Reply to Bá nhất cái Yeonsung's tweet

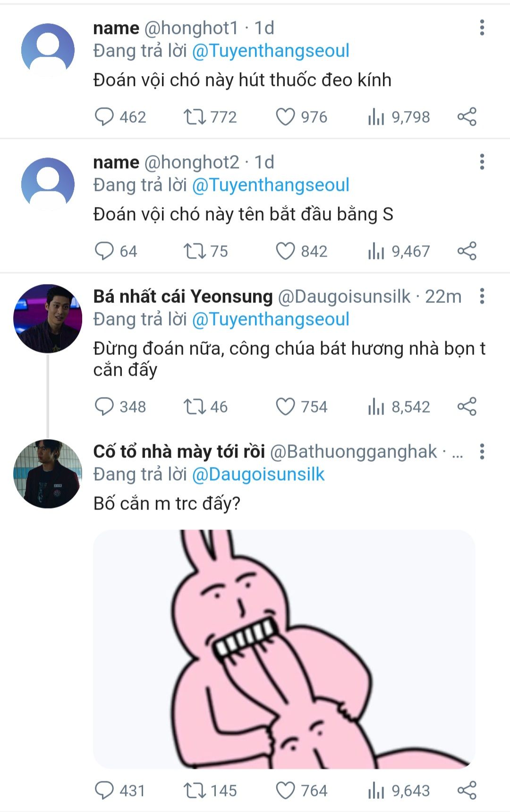point(104,406)
